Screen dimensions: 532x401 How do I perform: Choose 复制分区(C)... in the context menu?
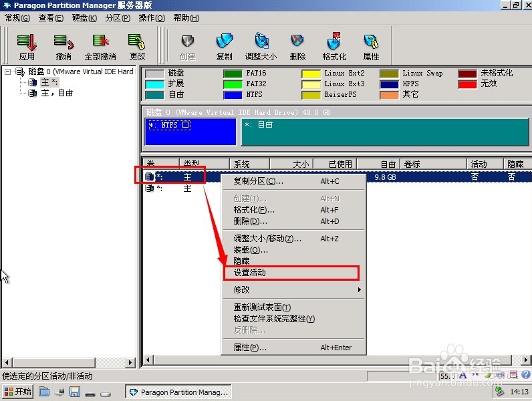294,181
